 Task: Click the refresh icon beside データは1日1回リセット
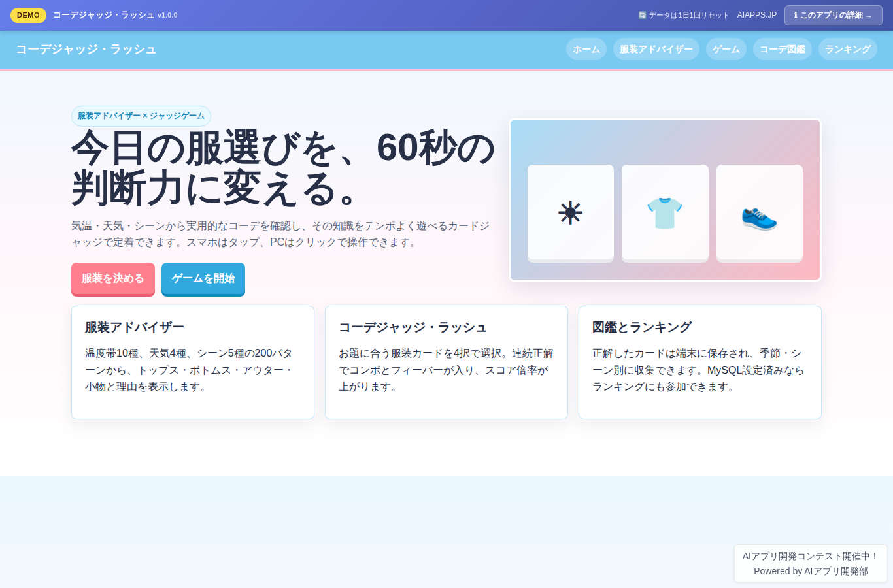coord(642,15)
